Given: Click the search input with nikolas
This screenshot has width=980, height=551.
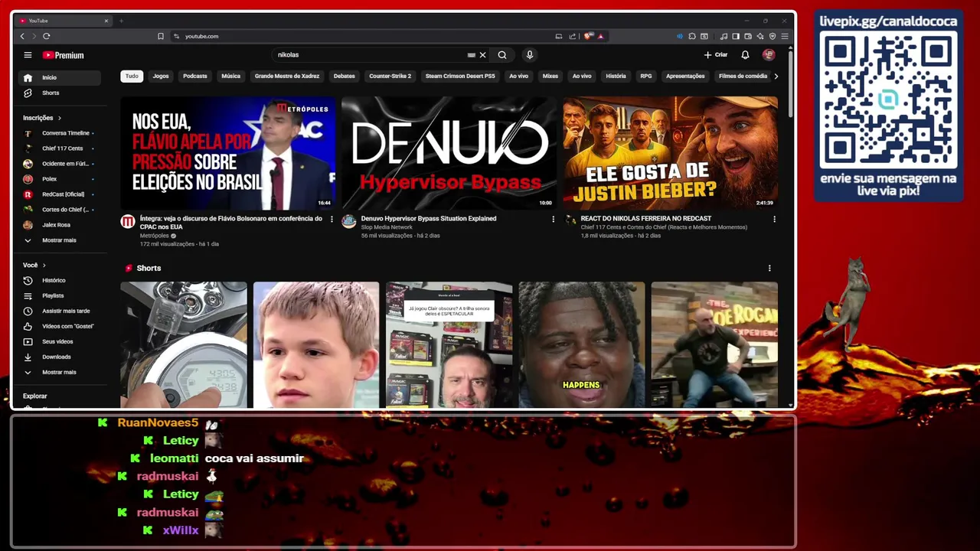Looking at the screenshot, I should tap(371, 55).
